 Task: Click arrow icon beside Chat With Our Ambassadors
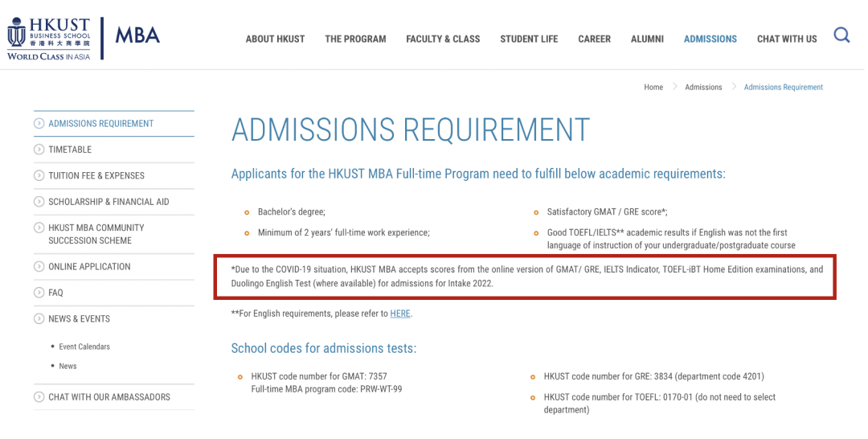coord(39,397)
